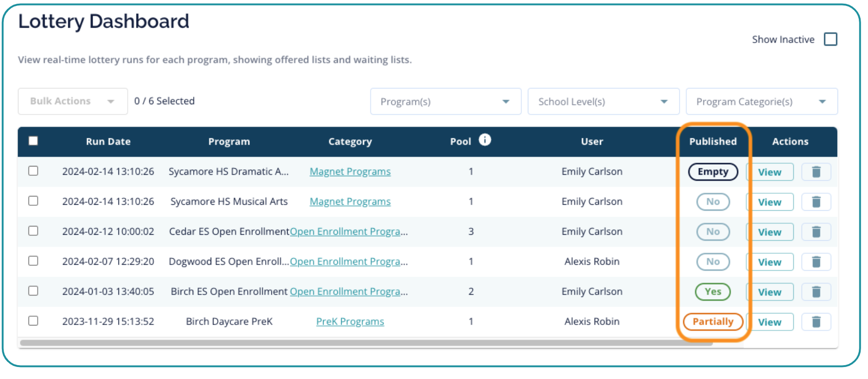This screenshot has width=868, height=379.
Task: Delete the Dogwood ES Open Enrollment run
Action: point(815,262)
